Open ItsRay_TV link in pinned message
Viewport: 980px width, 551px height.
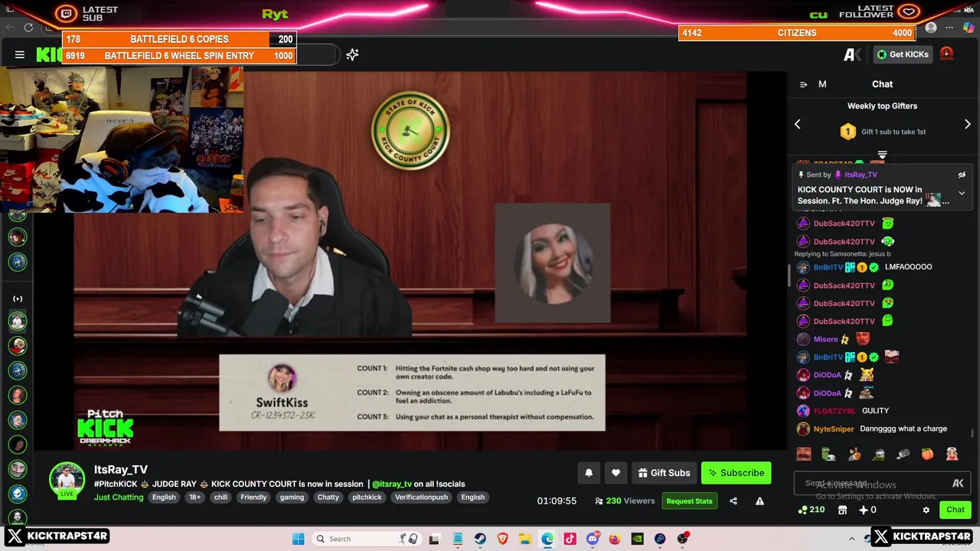(861, 174)
